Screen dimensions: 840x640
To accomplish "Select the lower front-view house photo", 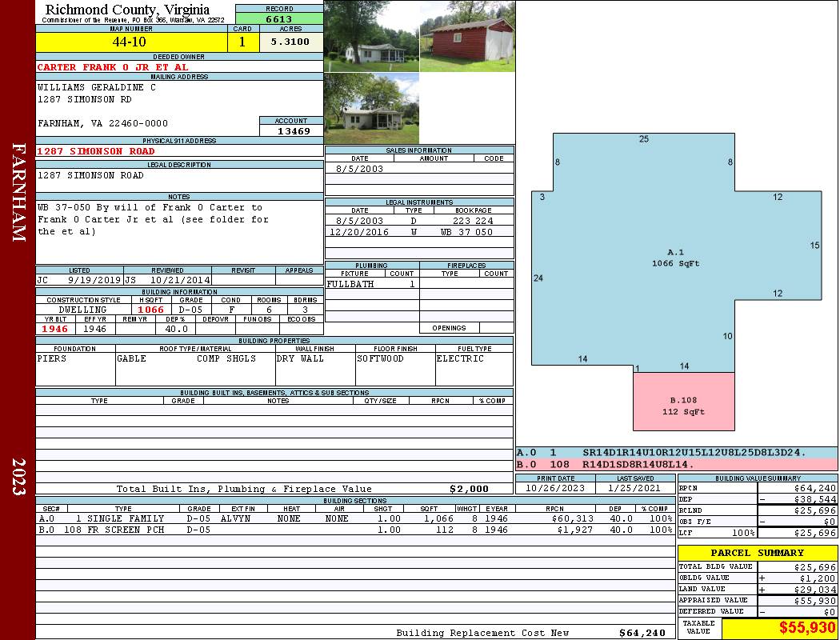I will point(371,109).
